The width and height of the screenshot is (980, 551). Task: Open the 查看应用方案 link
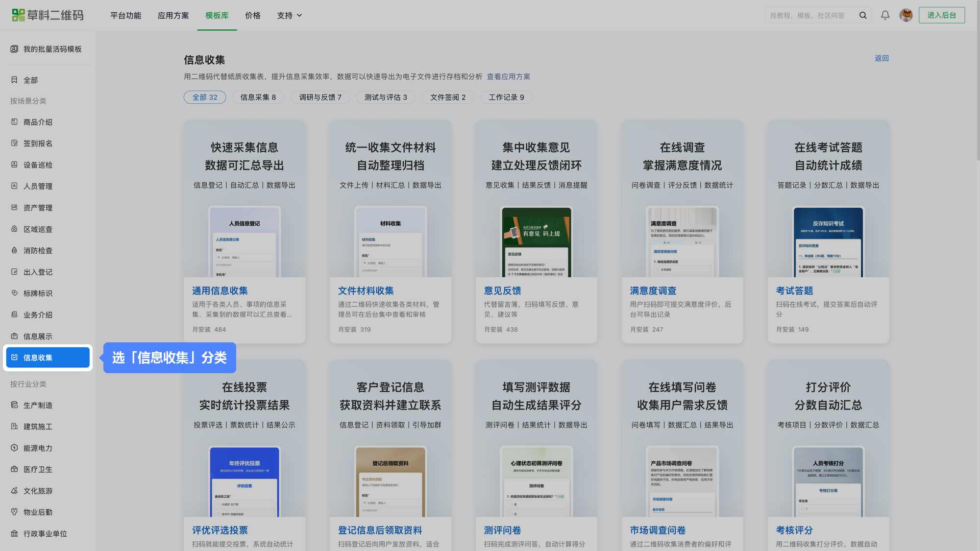click(x=508, y=76)
